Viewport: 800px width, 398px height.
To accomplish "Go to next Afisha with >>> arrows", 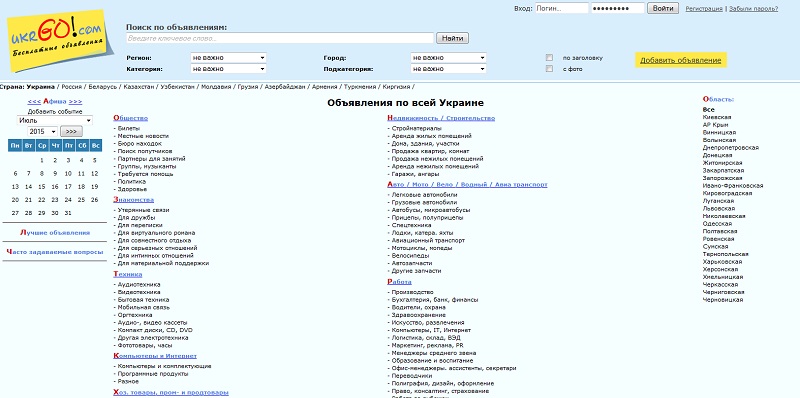I will [75, 102].
